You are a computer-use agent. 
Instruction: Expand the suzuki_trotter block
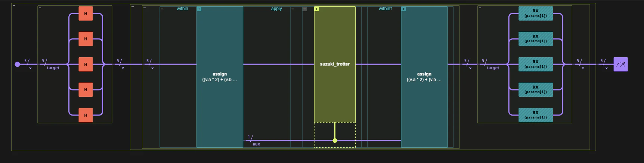point(317,9)
